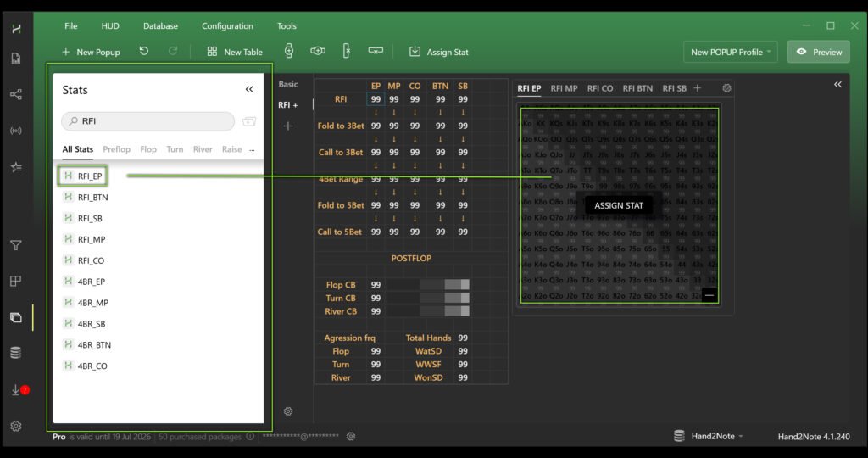Click the undo arrow in the toolbar
The width and height of the screenshot is (868, 458).
pyautogui.click(x=144, y=52)
